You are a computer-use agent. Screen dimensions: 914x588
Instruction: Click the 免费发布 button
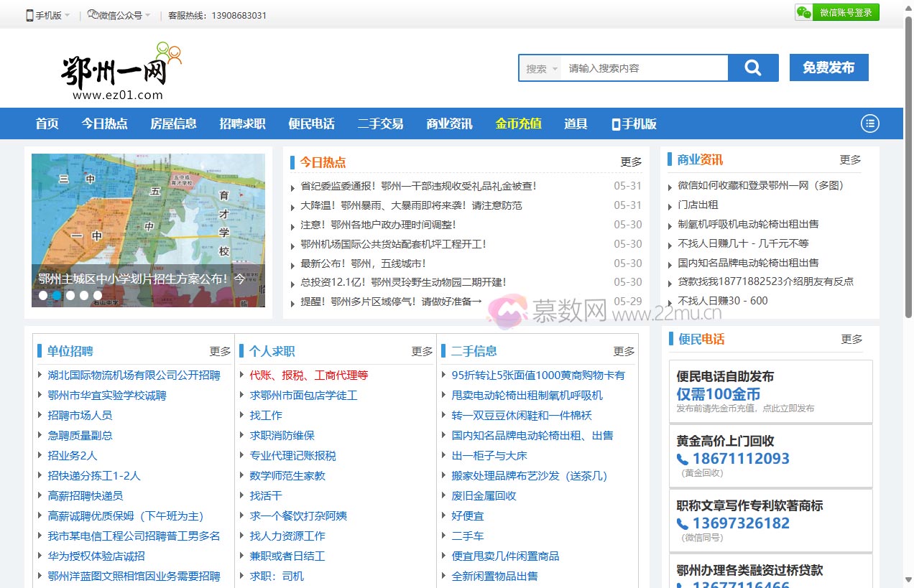tap(828, 67)
